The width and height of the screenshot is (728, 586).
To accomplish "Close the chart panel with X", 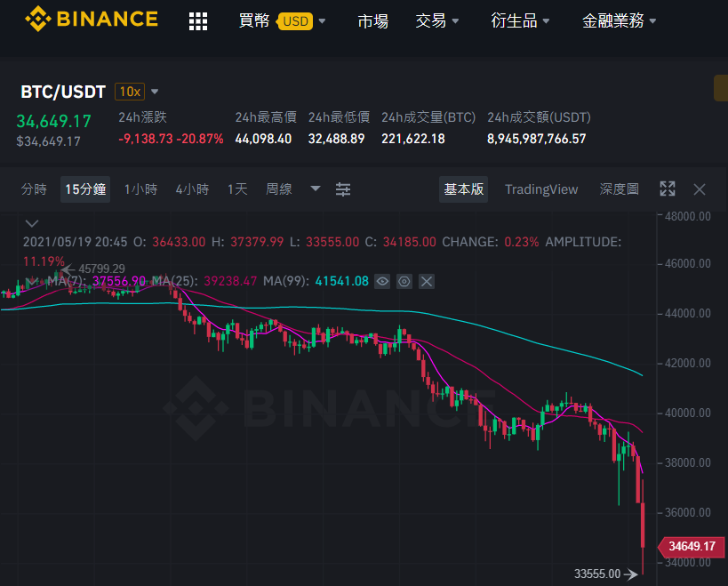I will pyautogui.click(x=700, y=189).
